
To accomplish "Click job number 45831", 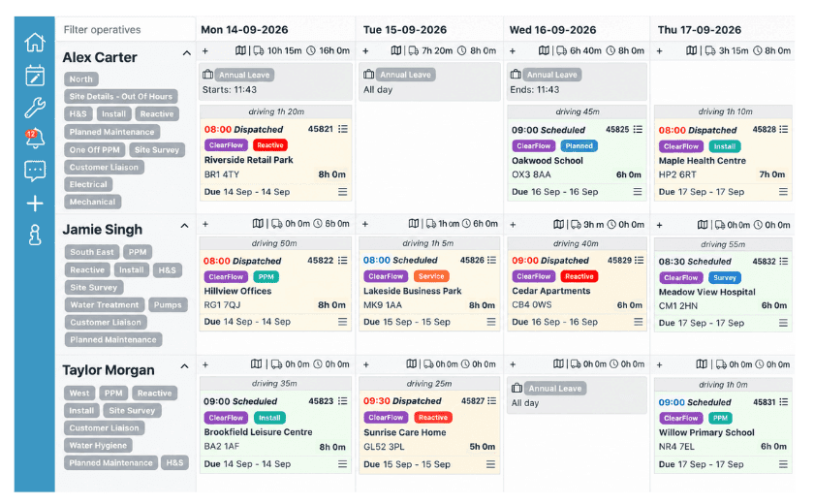I will coord(765,401).
